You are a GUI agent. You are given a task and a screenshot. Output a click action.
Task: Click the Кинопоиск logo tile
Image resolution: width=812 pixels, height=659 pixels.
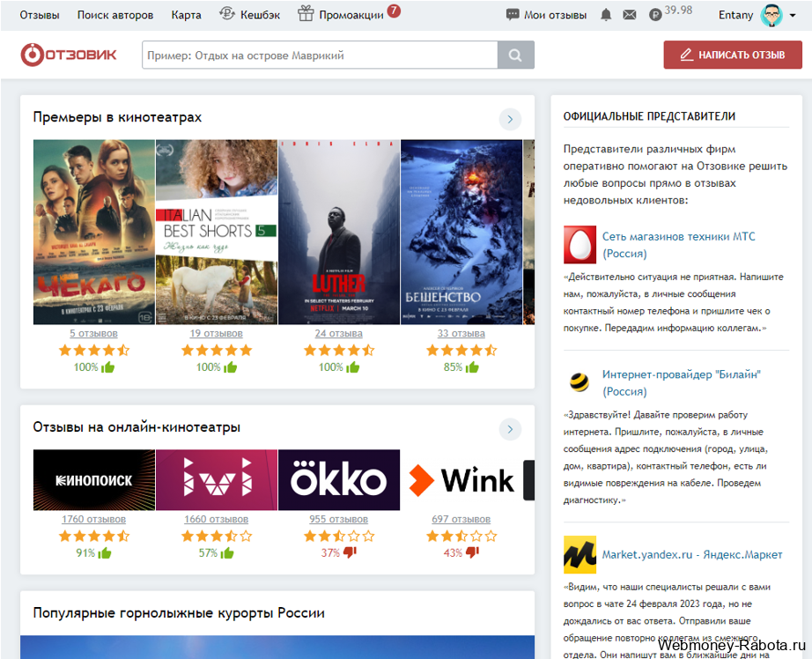(93, 480)
